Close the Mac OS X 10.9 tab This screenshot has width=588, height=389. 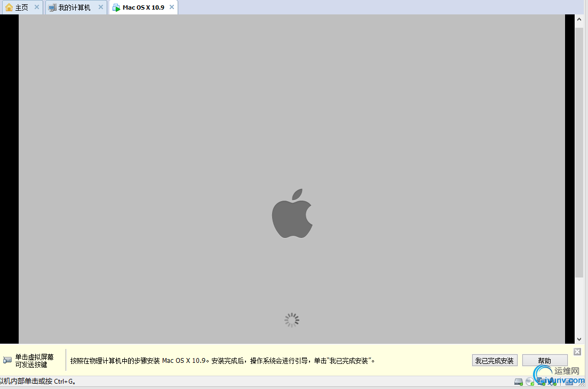172,7
